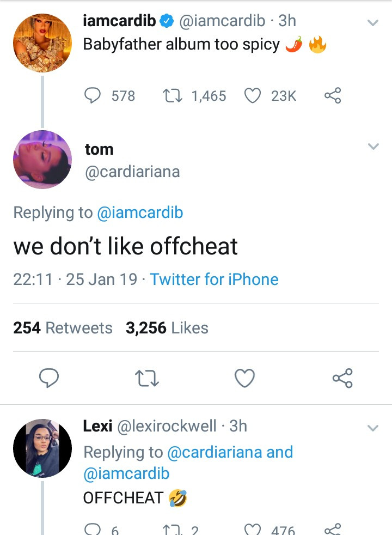Image resolution: width=392 pixels, height=535 pixels.
Task: Like iamcardib's tweet with 23K likes
Action: [253, 96]
